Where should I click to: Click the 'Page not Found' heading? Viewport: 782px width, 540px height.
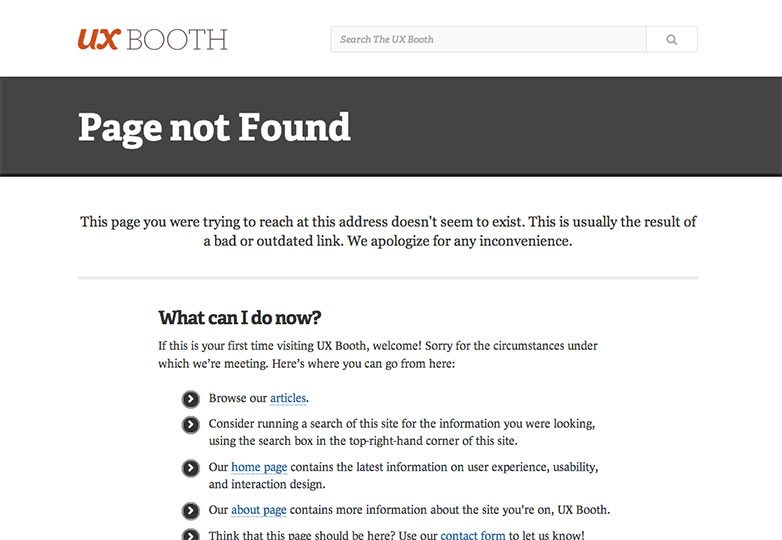pyautogui.click(x=214, y=127)
